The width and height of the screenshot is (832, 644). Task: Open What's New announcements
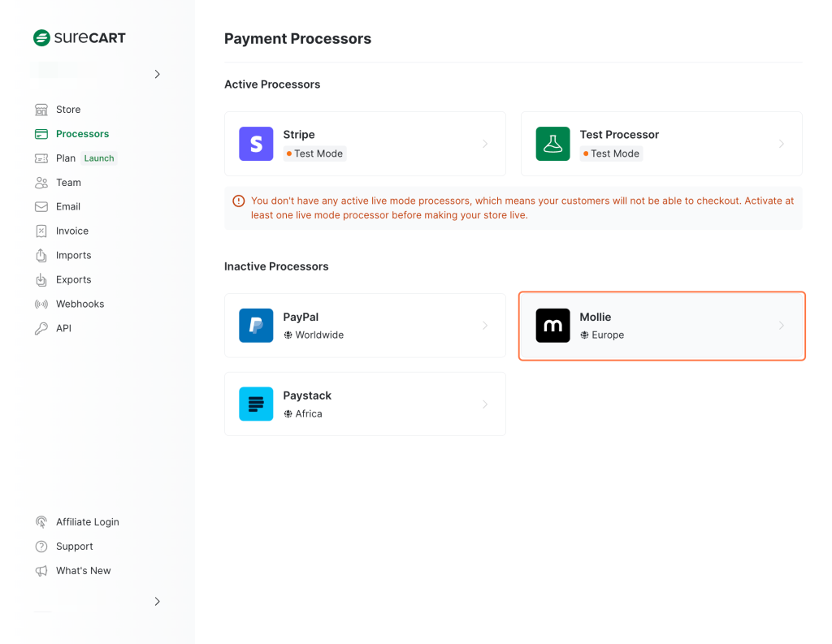coord(83,571)
